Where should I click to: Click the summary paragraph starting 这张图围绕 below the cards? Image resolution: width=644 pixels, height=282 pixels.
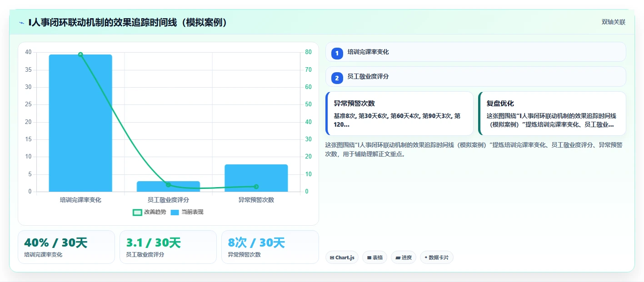click(x=474, y=149)
